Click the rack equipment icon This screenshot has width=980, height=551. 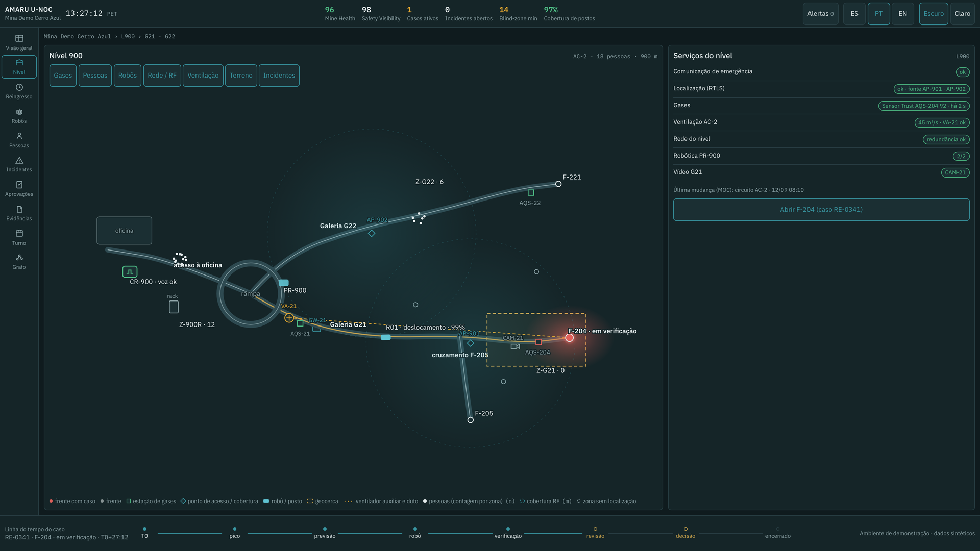[174, 307]
